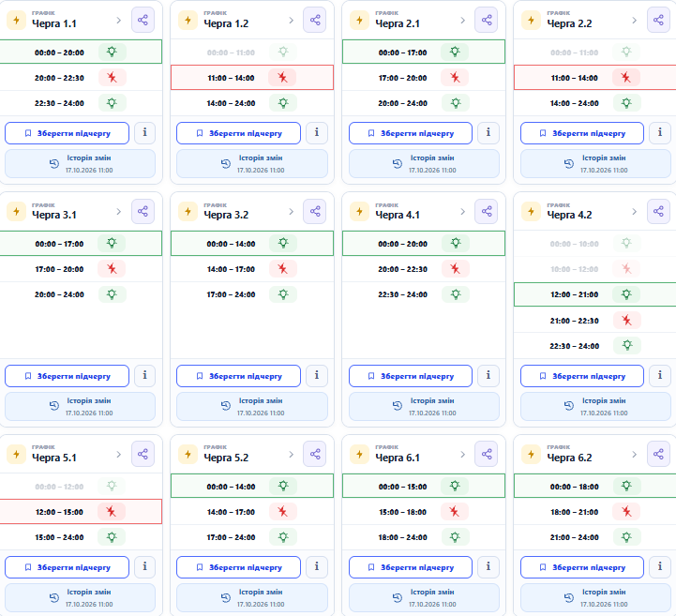676x616 pixels.
Task: Select 14:00 – 17:00 row in Черга 5.2
Action: tap(252, 512)
